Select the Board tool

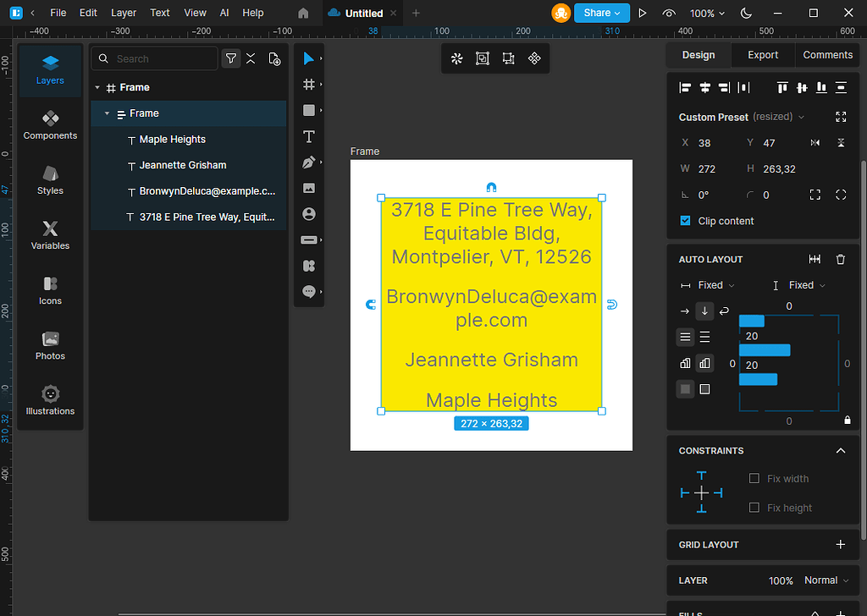click(x=309, y=84)
